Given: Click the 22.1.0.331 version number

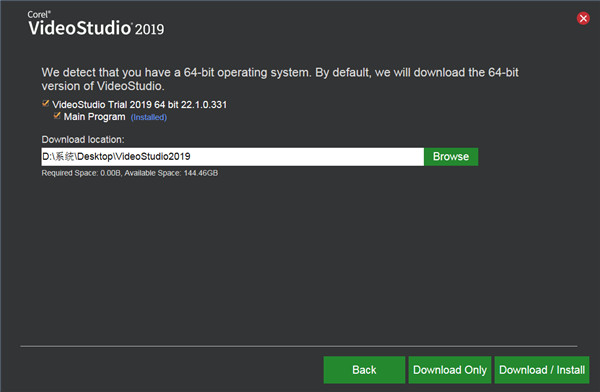Looking at the screenshot, I should point(204,105).
